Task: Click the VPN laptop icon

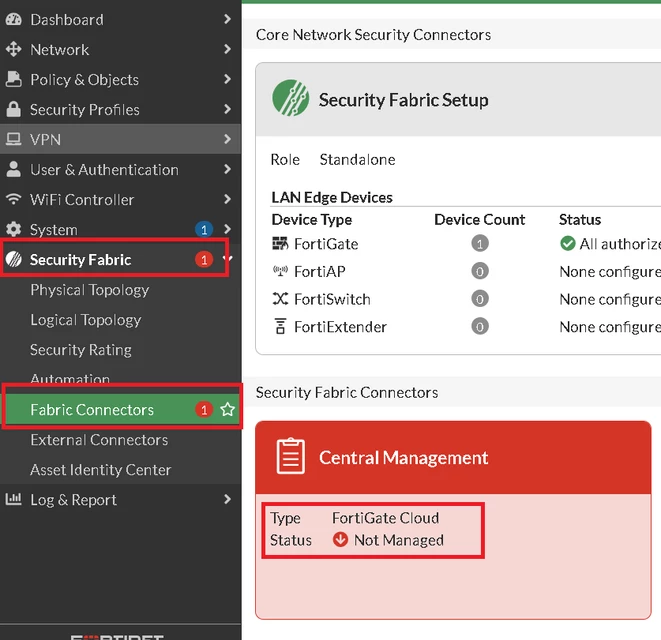Action: [x=13, y=139]
